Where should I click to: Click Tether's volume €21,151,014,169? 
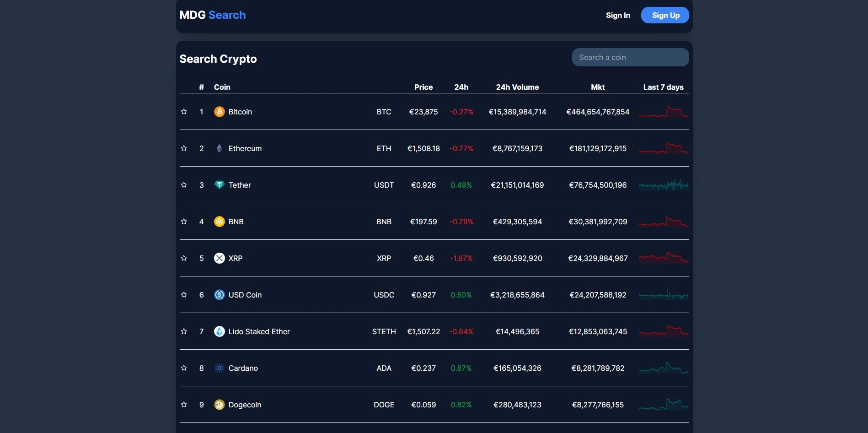coord(517,185)
